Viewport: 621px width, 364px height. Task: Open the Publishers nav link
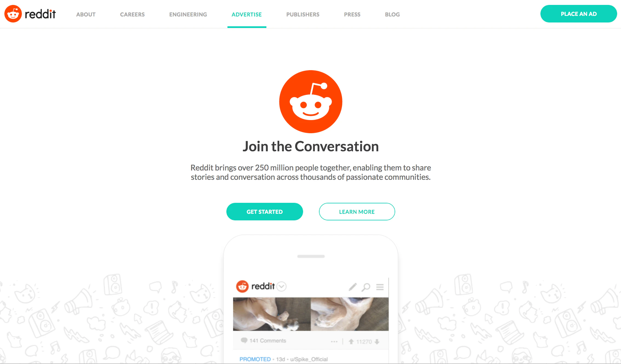(303, 14)
